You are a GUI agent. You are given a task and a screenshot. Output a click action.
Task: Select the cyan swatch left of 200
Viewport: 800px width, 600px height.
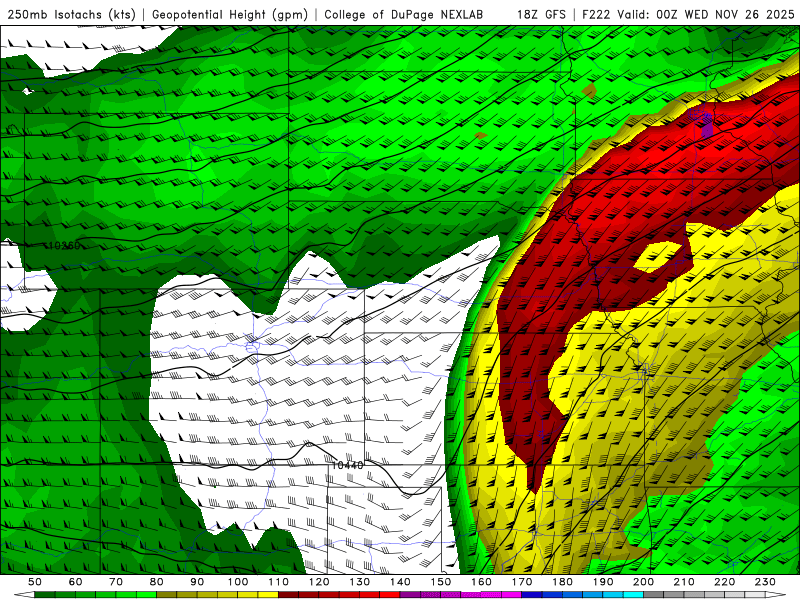[634, 595]
